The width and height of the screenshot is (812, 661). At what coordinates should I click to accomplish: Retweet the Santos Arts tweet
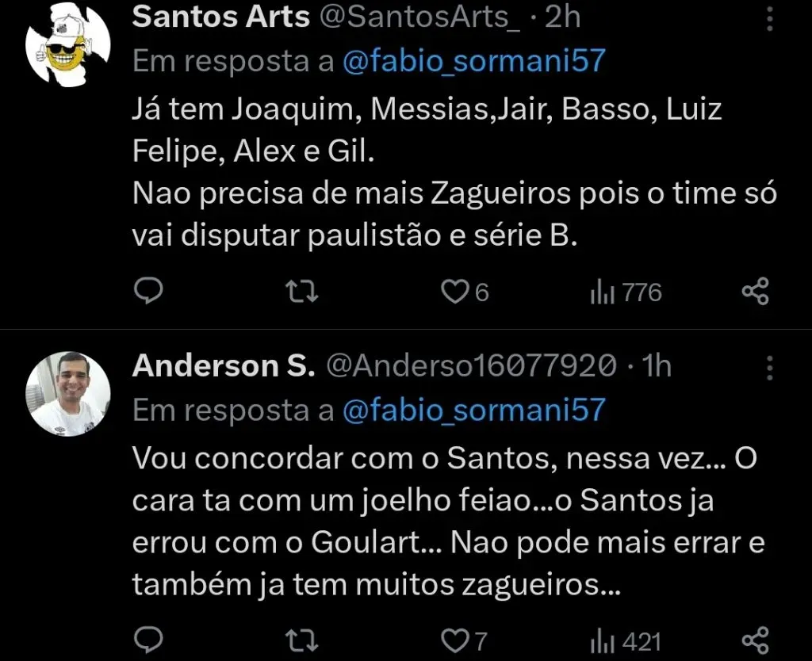tap(302, 292)
